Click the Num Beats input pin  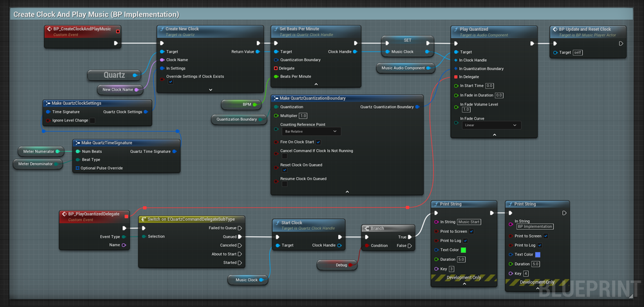point(78,151)
